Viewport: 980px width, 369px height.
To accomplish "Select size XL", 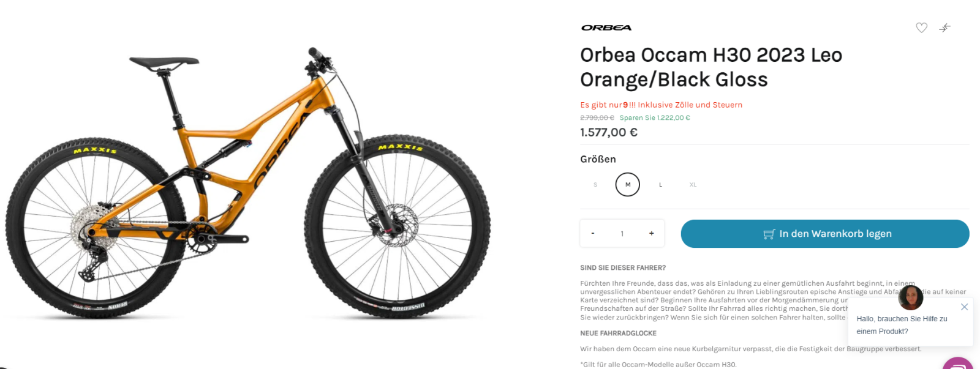I will (x=693, y=185).
